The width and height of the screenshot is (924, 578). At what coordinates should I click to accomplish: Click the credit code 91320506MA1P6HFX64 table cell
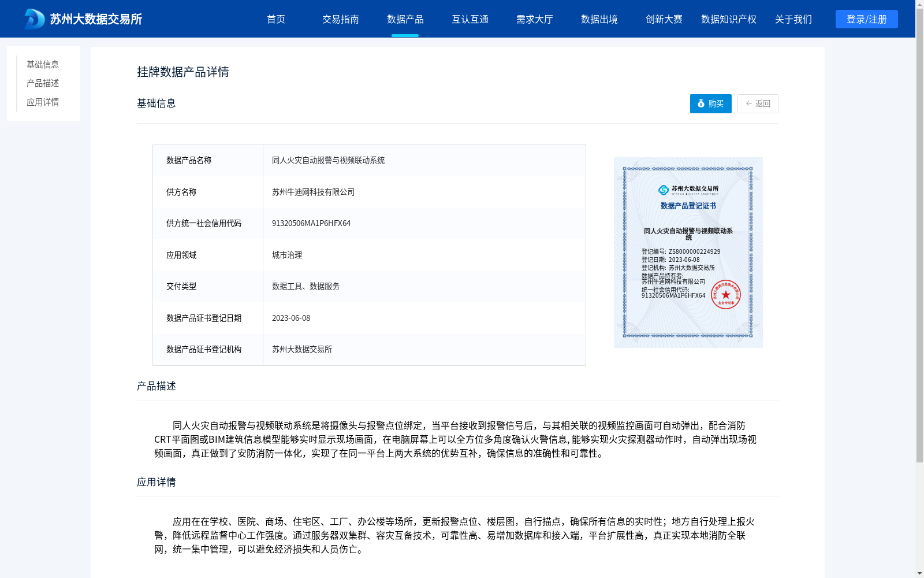coord(424,223)
